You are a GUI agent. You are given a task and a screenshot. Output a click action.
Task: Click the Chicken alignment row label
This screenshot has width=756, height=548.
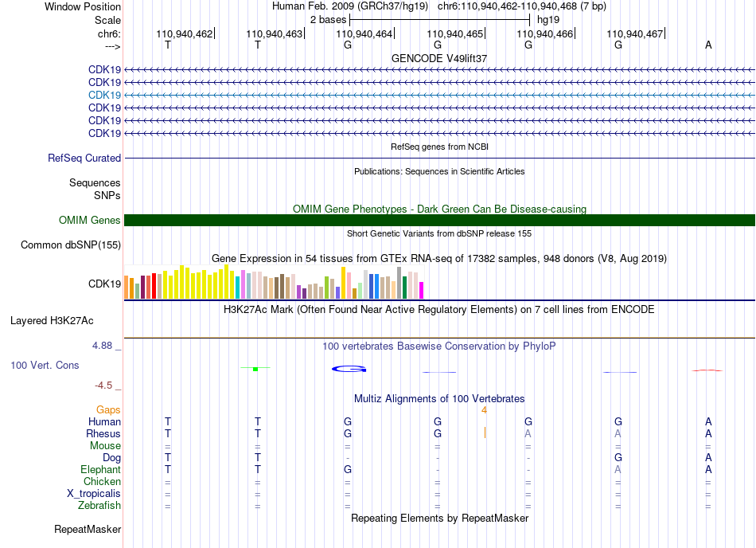coord(102,481)
